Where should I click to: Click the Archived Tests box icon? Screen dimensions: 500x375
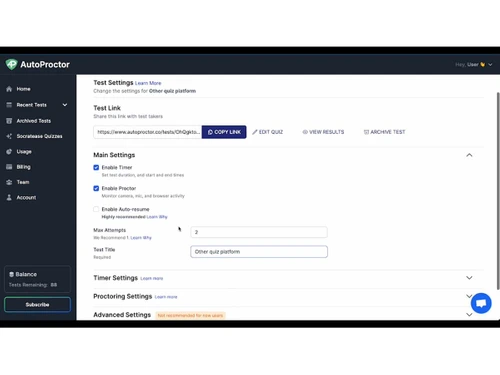point(9,121)
